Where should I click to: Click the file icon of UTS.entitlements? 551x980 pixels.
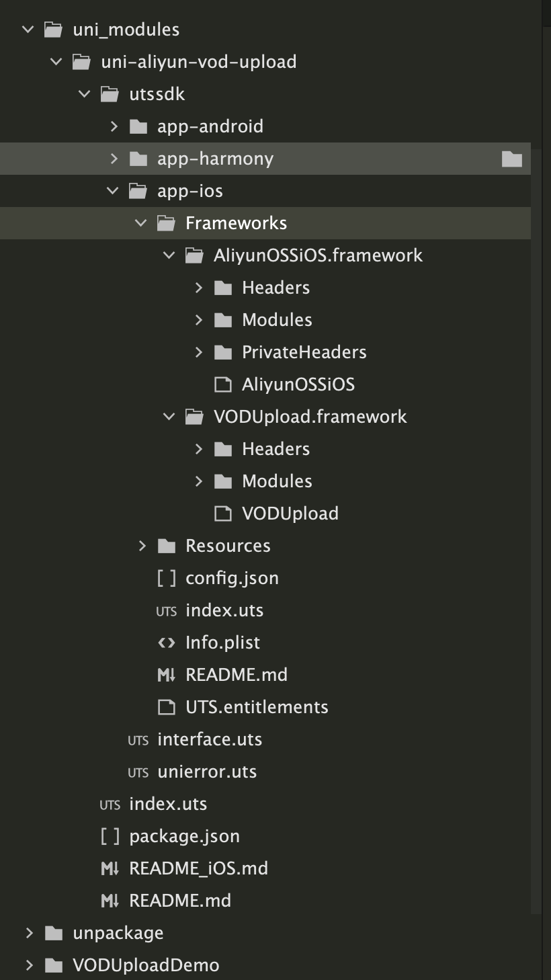tap(166, 707)
